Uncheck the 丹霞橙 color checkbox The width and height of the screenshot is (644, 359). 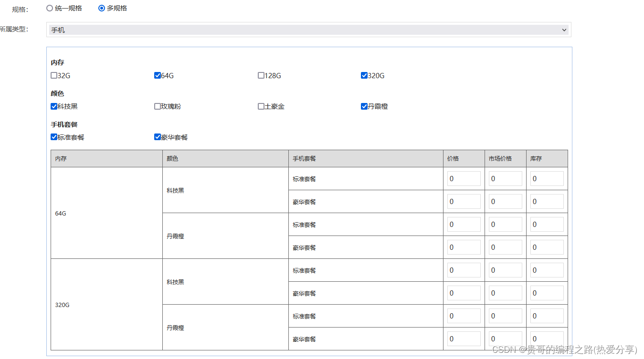tap(364, 106)
